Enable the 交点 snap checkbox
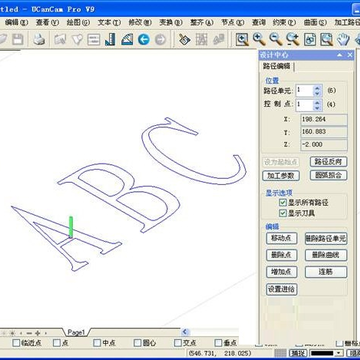This screenshot has height=360, width=360. (178, 343)
